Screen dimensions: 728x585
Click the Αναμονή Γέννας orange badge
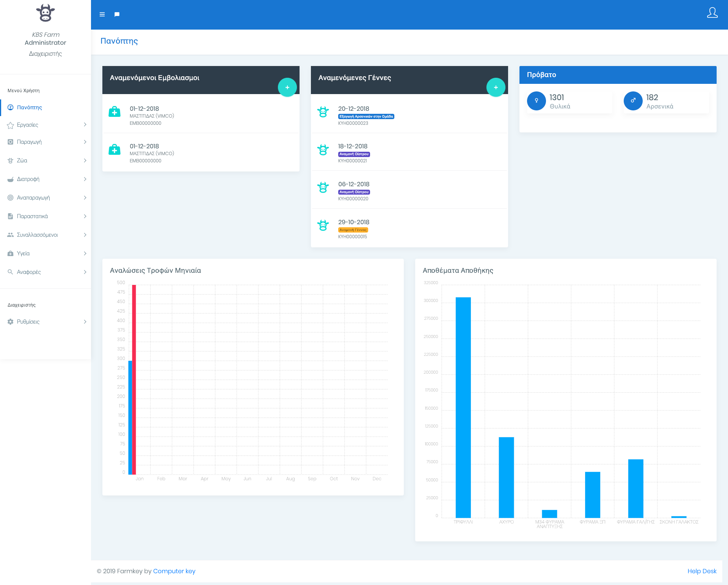[x=353, y=230]
